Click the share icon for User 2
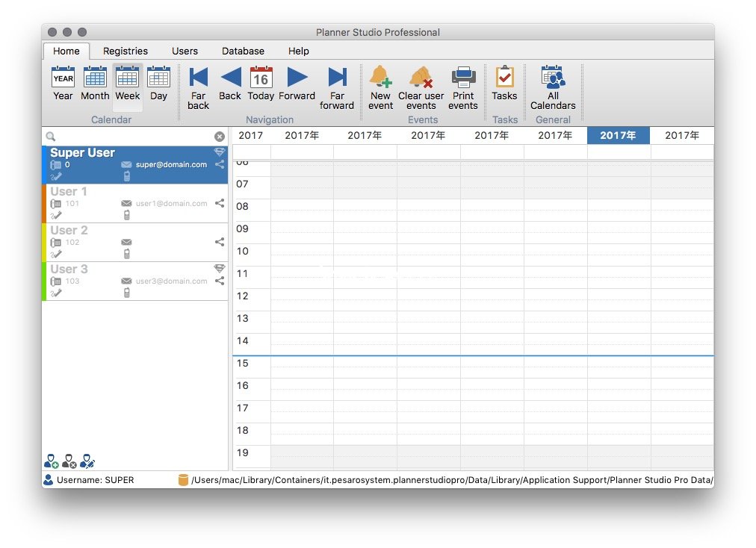This screenshot has width=756, height=548. (220, 242)
